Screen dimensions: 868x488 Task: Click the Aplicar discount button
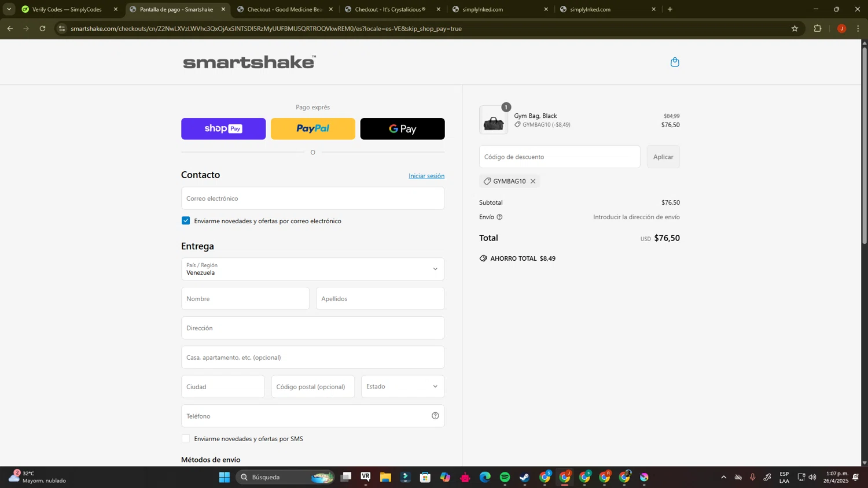(663, 157)
